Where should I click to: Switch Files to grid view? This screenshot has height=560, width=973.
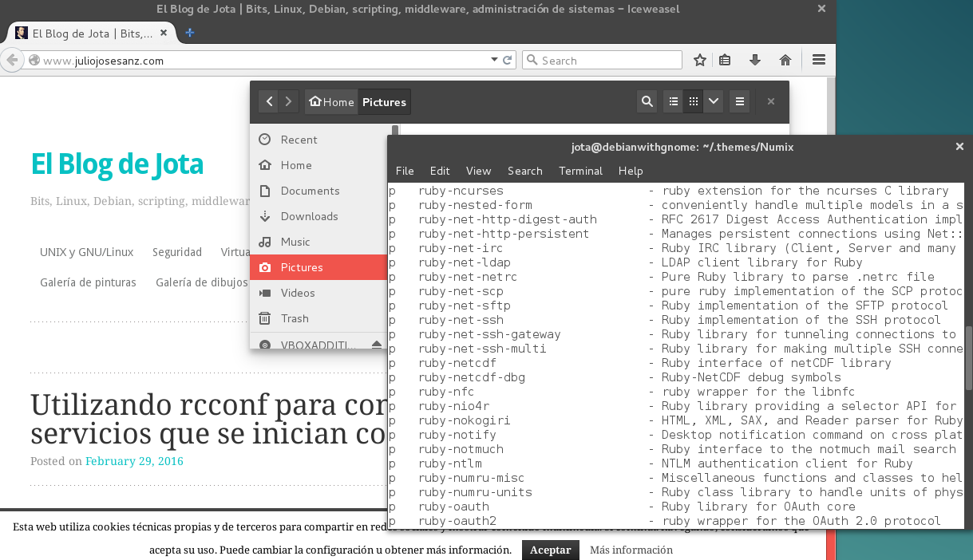(x=694, y=101)
